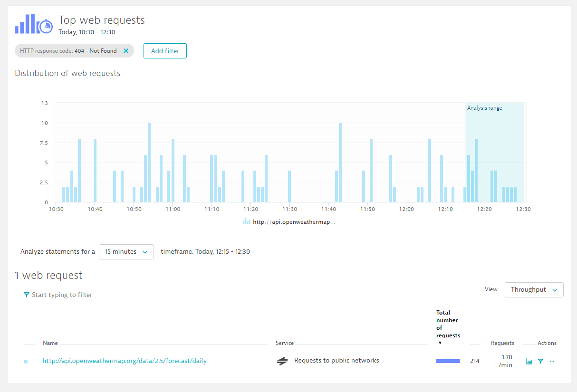The image size is (577, 392).
Task: Click the light-blue row color square
Action: pyautogui.click(x=26, y=362)
